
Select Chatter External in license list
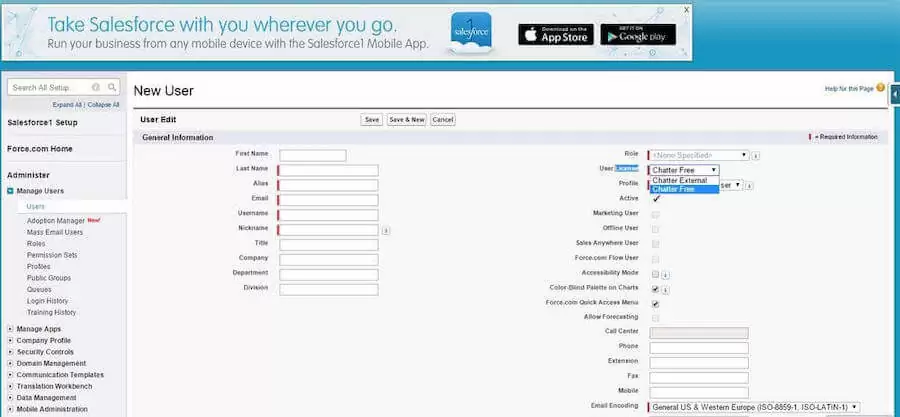pos(684,181)
